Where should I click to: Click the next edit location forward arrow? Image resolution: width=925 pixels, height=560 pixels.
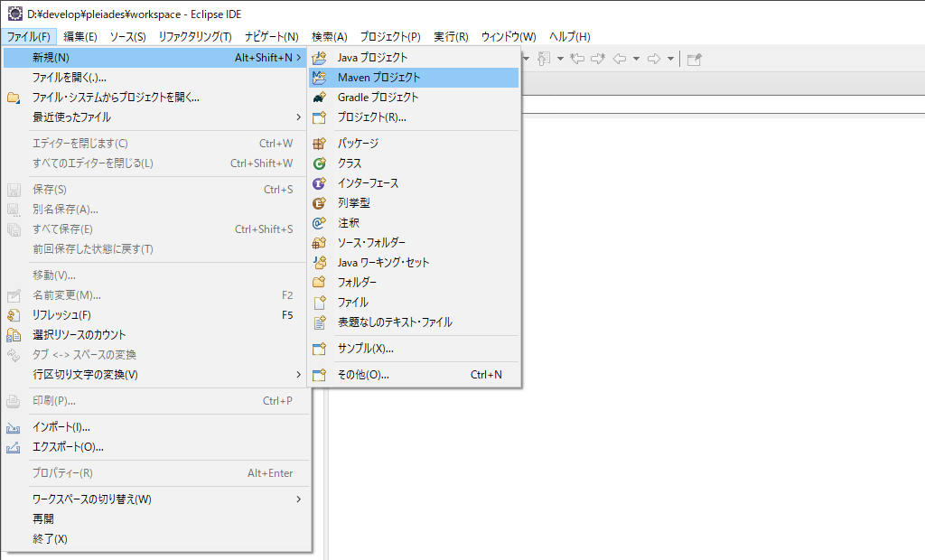pyautogui.click(x=598, y=59)
